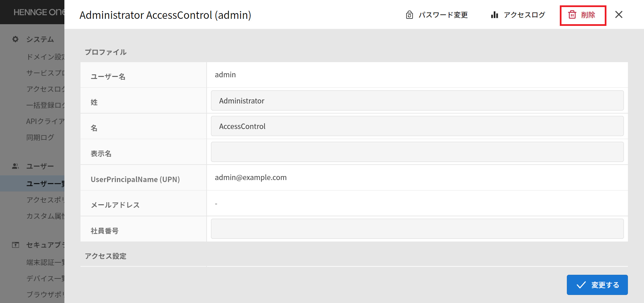Click the checkmark on 変更する button

[x=581, y=285]
